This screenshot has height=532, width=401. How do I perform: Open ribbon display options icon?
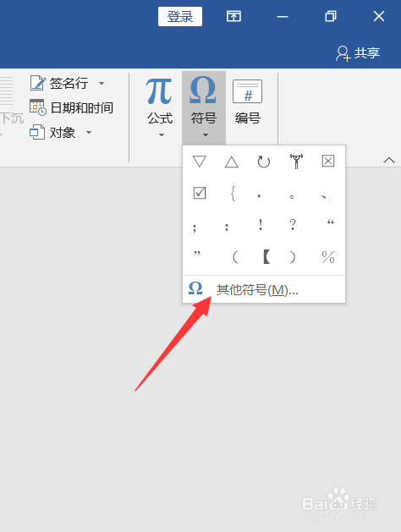(233, 16)
